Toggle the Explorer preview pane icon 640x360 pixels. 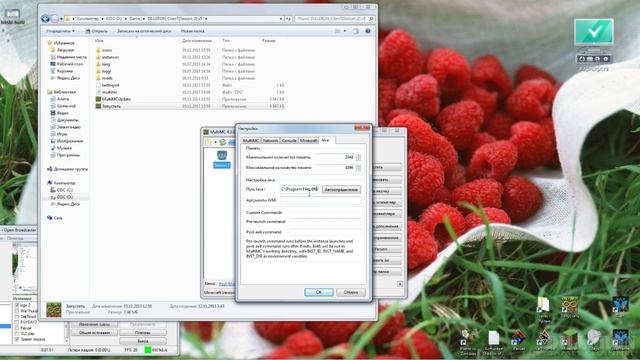[356, 31]
